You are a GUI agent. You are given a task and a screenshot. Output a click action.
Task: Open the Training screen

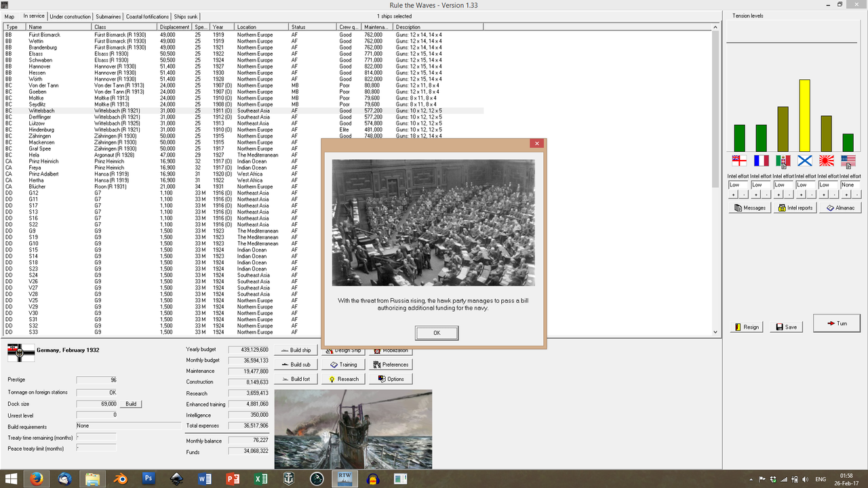click(x=344, y=364)
